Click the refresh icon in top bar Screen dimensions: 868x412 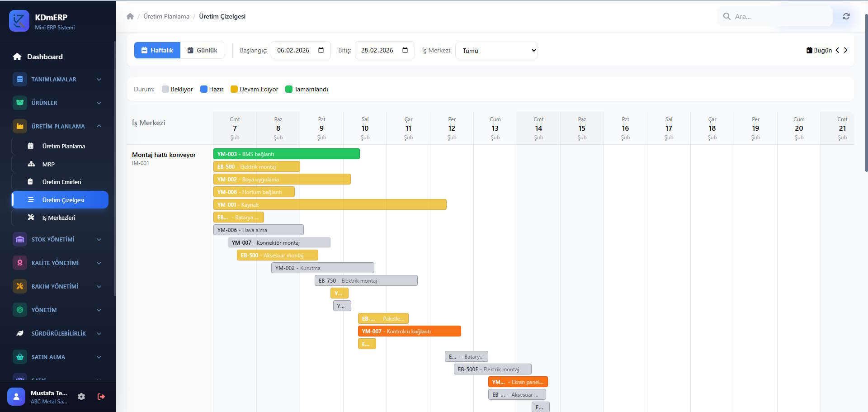(x=846, y=16)
